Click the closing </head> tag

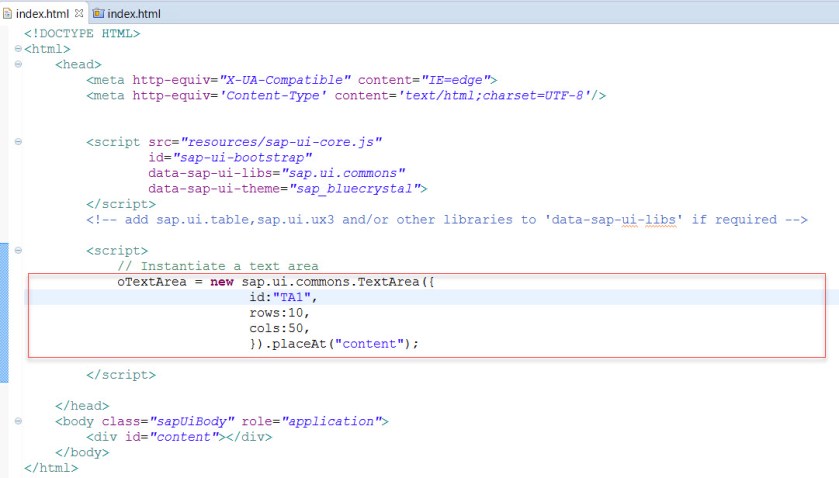click(x=82, y=406)
